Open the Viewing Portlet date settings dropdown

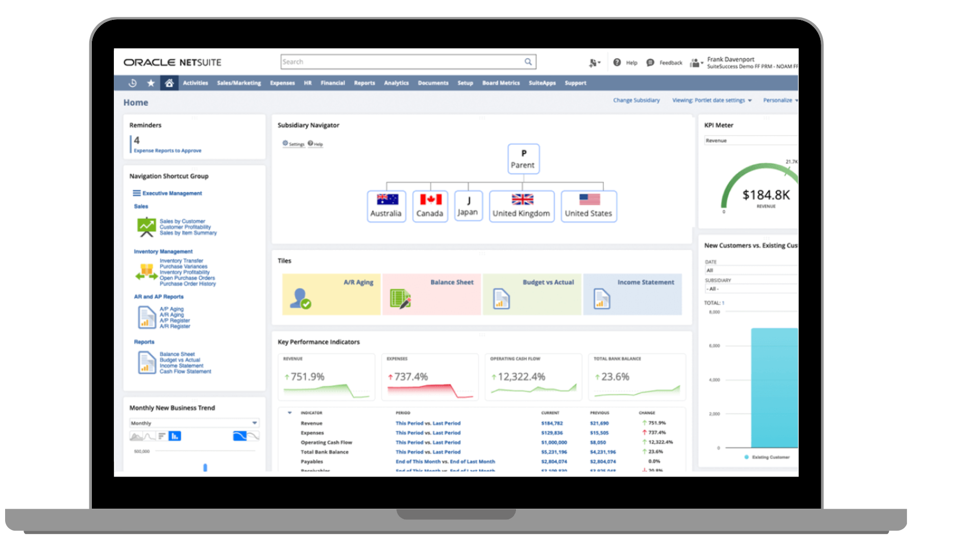pyautogui.click(x=712, y=101)
